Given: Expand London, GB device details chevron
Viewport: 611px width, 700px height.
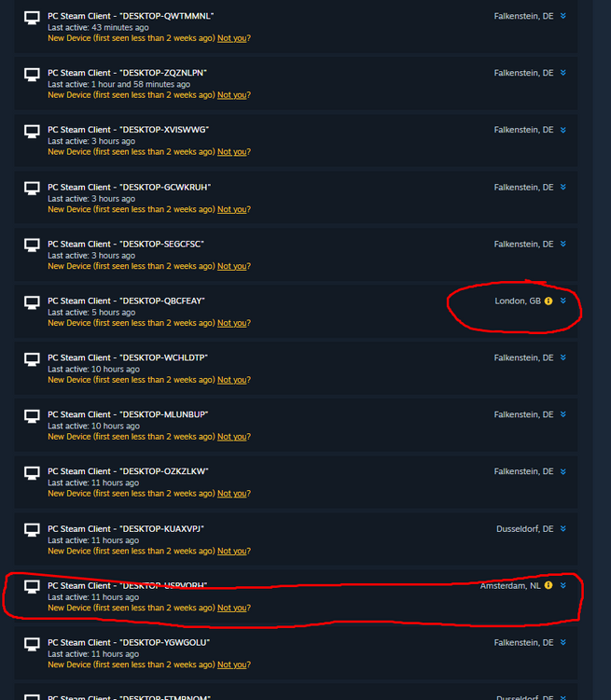Looking at the screenshot, I should [563, 301].
